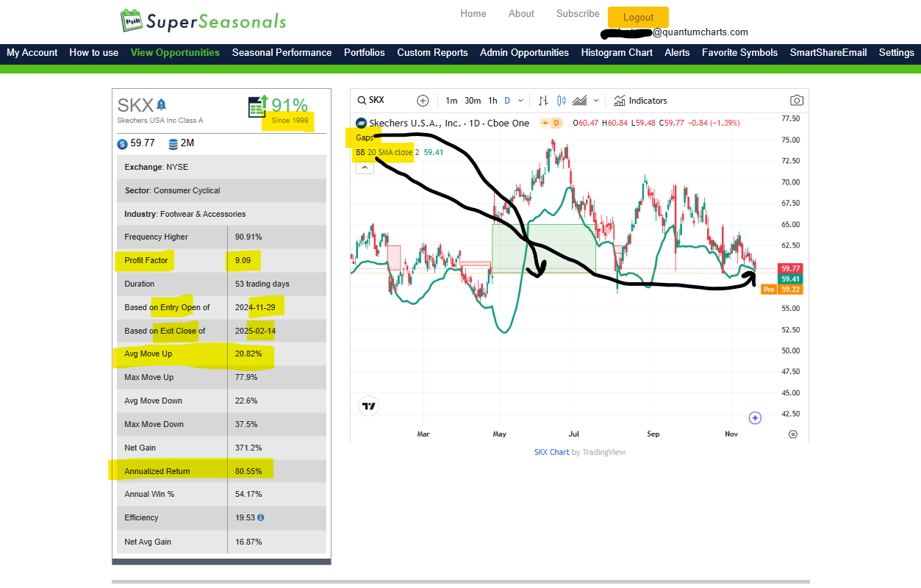The width and height of the screenshot is (921, 588).
Task: Click the purple sparkle icon on chart
Action: [x=755, y=418]
